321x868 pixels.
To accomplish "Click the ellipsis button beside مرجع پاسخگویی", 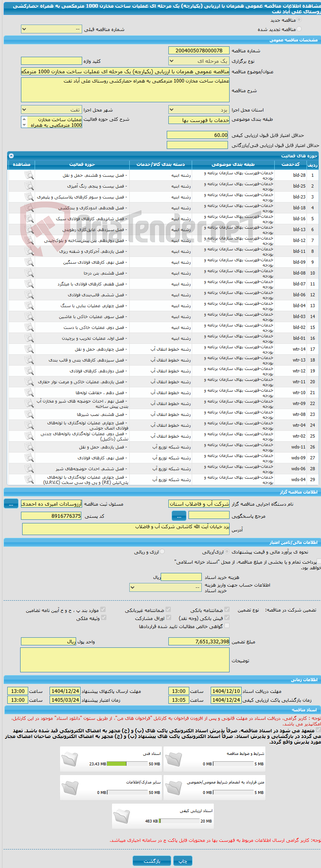I will 179,516.
